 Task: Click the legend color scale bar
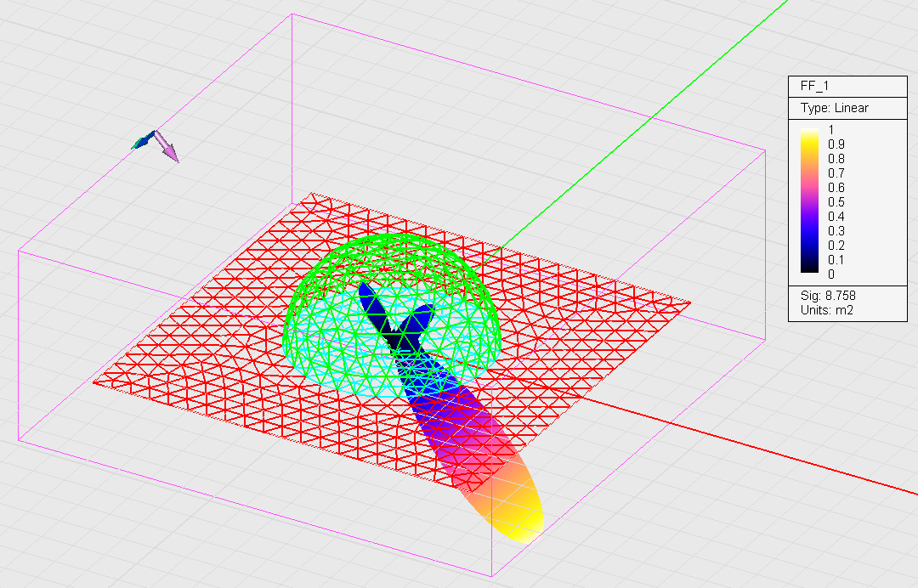811,201
